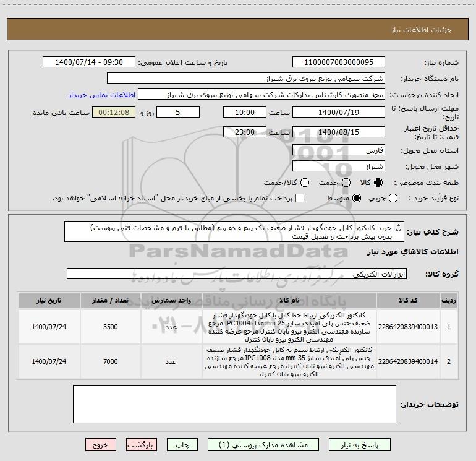
Task: Select the جزیی purchase type radio
Action: pyautogui.click(x=393, y=198)
